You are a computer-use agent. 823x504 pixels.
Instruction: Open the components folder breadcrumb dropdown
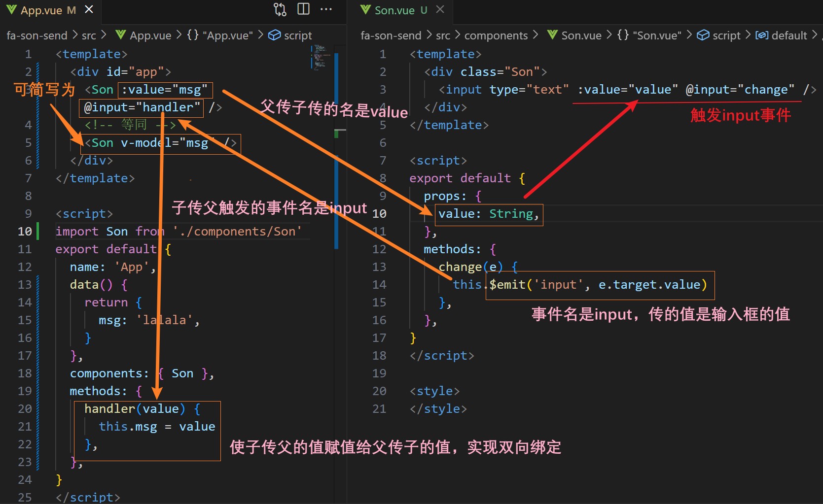pyautogui.click(x=496, y=35)
